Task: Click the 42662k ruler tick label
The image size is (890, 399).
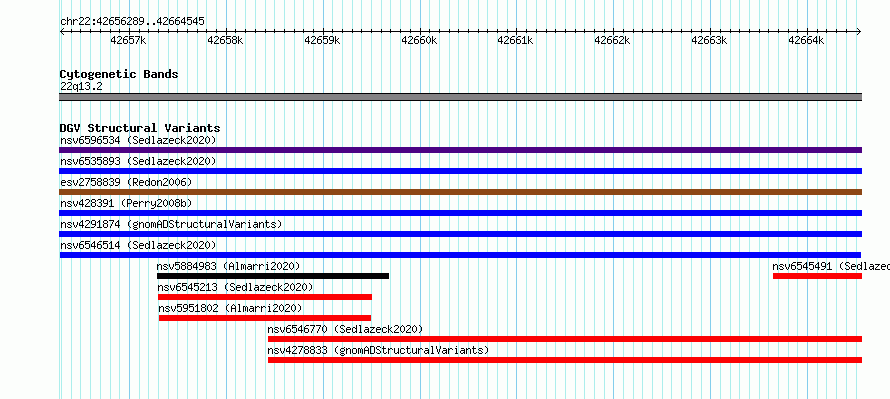Action: tap(612, 41)
